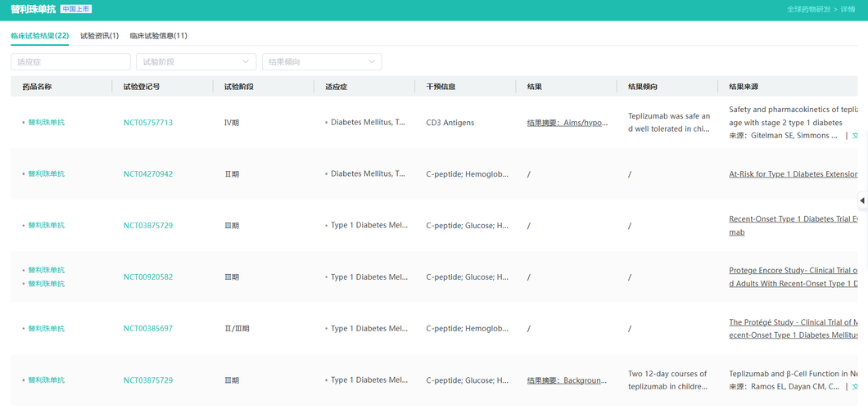Select Teplizumab and β-Cell Function source title
This screenshot has height=409, width=868.
[x=793, y=374]
